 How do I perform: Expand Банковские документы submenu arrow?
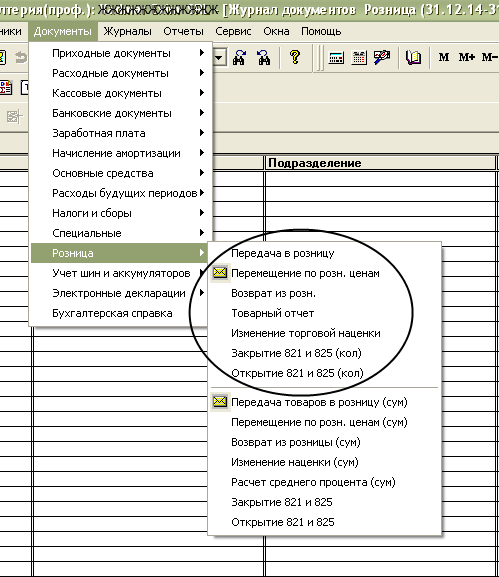tap(202, 113)
